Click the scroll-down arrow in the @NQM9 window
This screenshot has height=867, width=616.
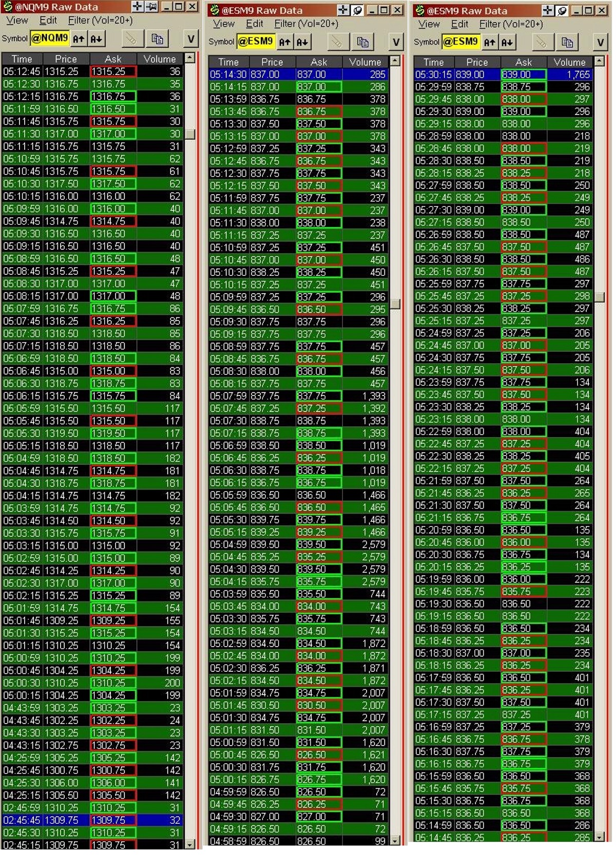pos(190,844)
